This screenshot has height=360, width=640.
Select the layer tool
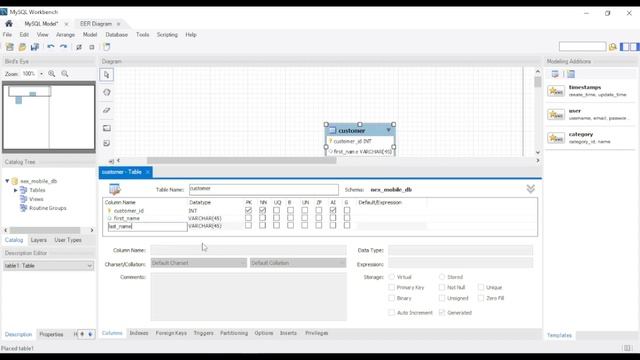click(x=107, y=128)
